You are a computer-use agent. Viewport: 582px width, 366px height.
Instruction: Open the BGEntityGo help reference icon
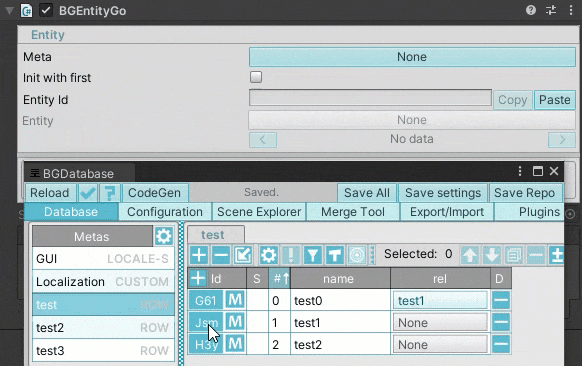pyautogui.click(x=531, y=10)
